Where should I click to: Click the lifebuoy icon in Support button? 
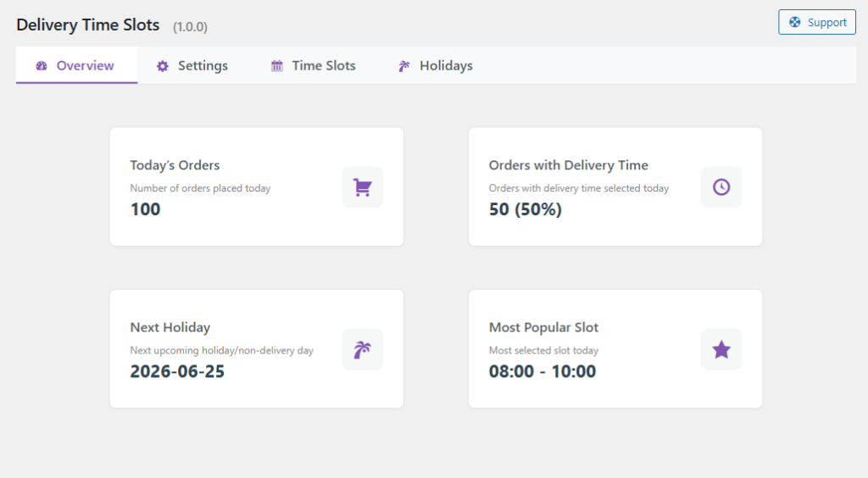point(795,23)
